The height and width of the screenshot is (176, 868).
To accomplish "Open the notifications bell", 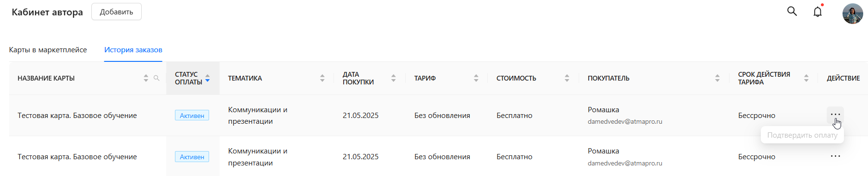I will coord(818,12).
